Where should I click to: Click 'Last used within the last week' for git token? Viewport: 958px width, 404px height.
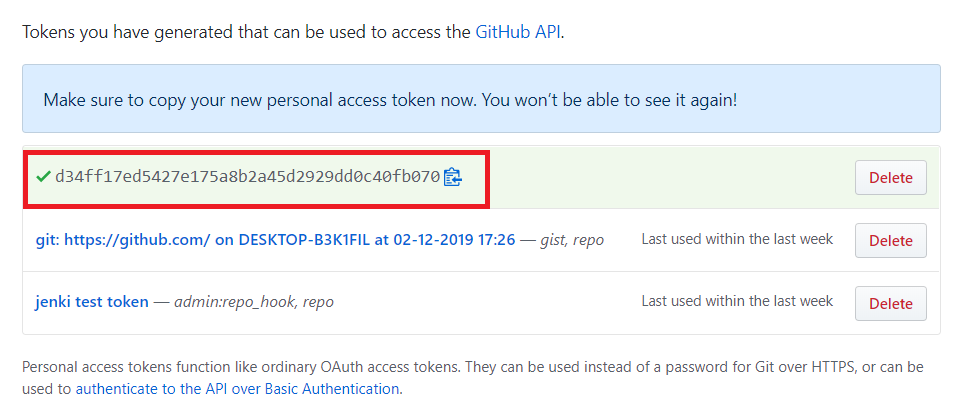click(x=737, y=239)
